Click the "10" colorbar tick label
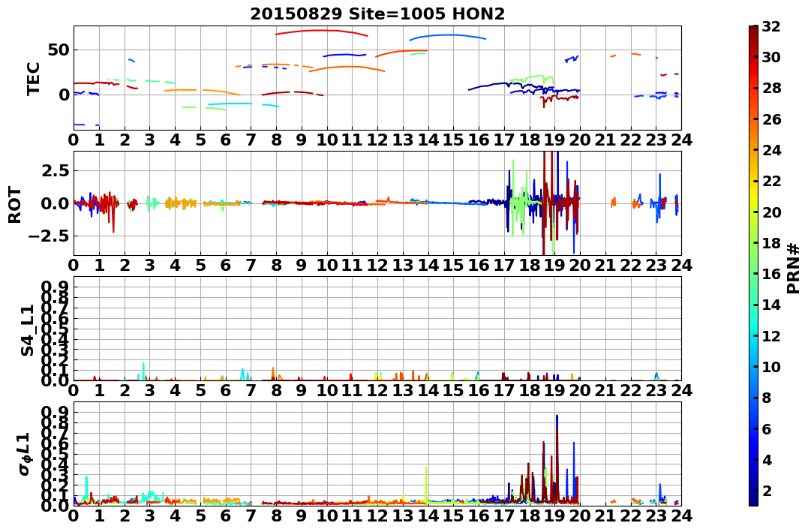This screenshot has width=808, height=532. pos(771,366)
